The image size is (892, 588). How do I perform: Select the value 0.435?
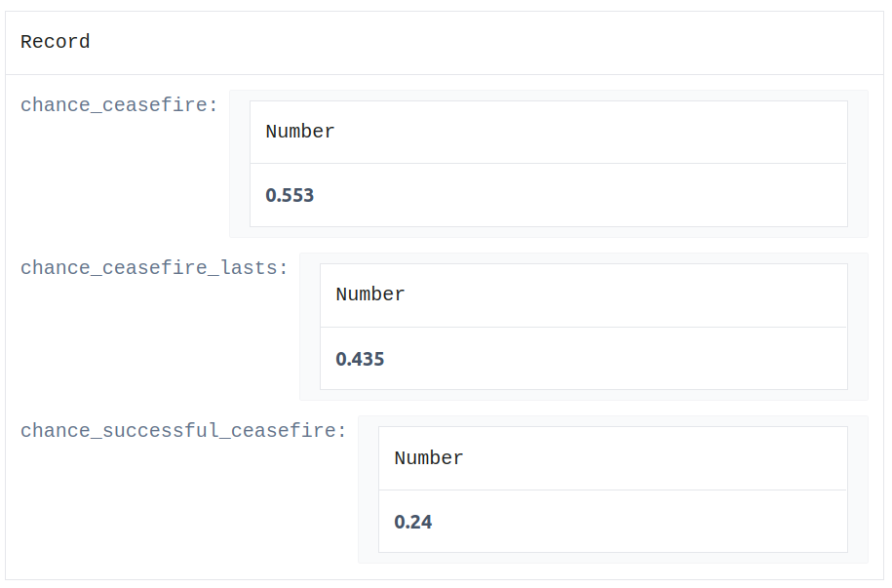point(360,359)
